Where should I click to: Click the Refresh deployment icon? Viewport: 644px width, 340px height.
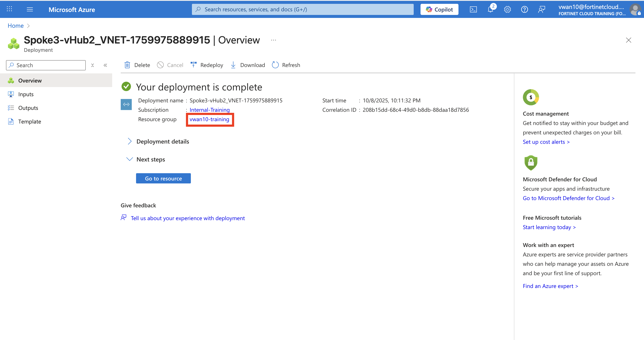(x=275, y=65)
